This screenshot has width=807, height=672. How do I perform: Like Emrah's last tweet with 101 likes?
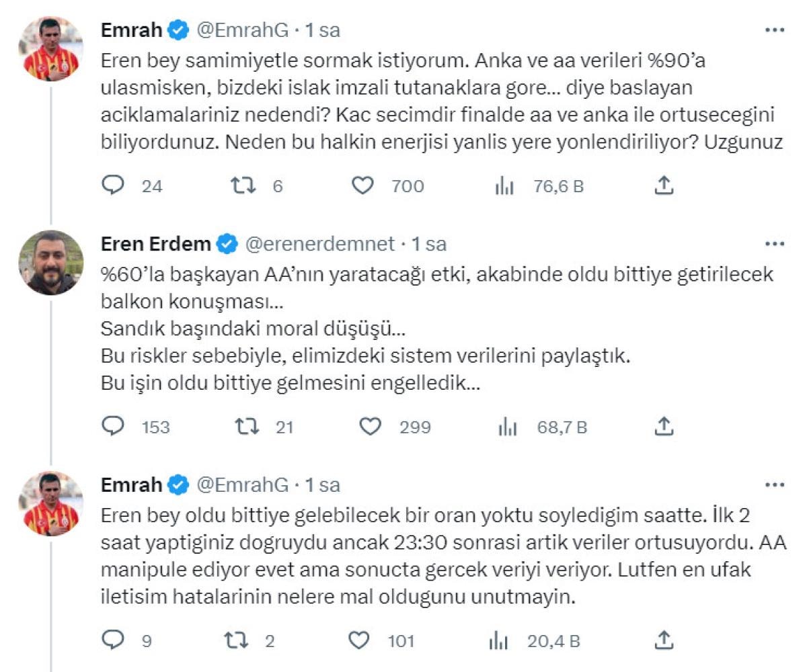tap(360, 640)
